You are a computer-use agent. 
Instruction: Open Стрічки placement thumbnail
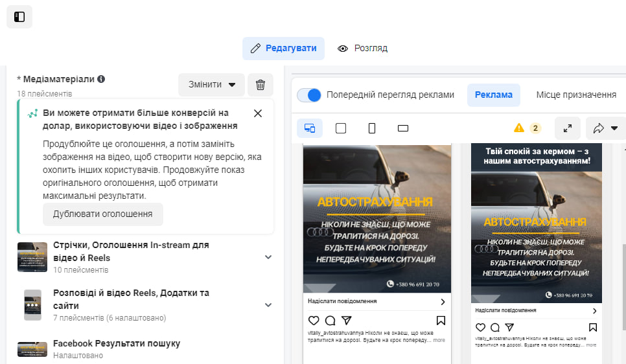pyautogui.click(x=32, y=257)
